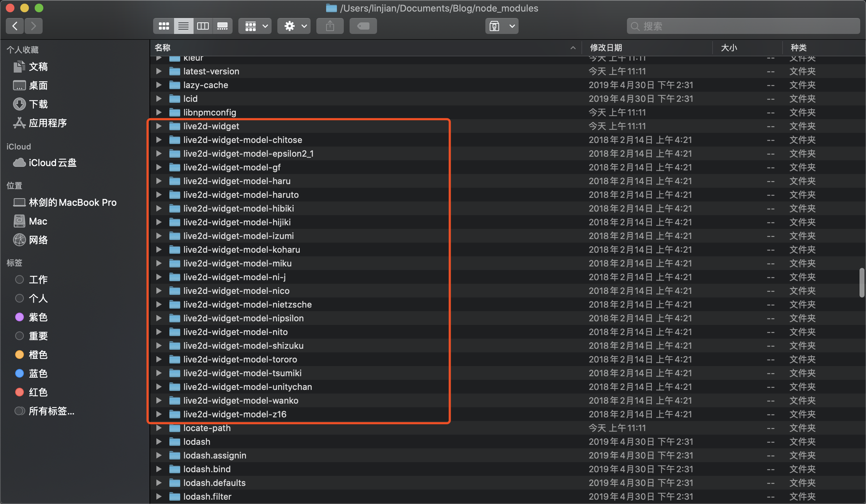
Task: Click the Edit Tags toolbar button
Action: [x=363, y=26]
